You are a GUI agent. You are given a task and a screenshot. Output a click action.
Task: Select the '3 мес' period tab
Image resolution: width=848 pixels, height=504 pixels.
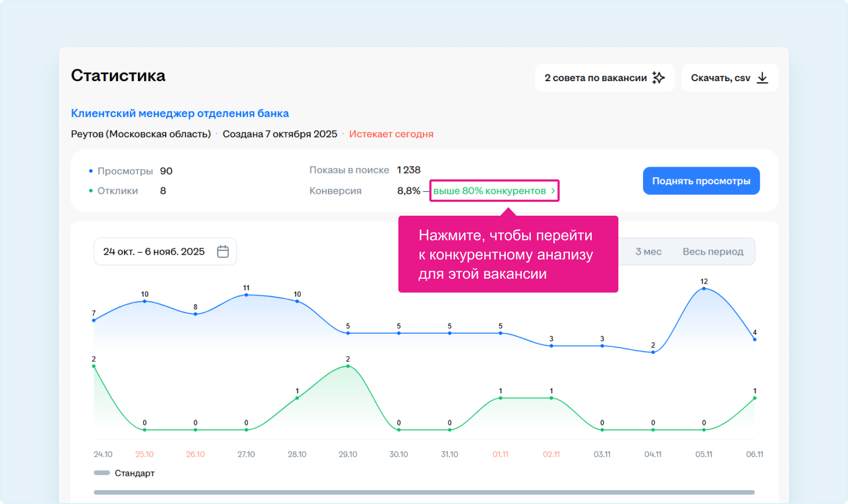point(648,251)
